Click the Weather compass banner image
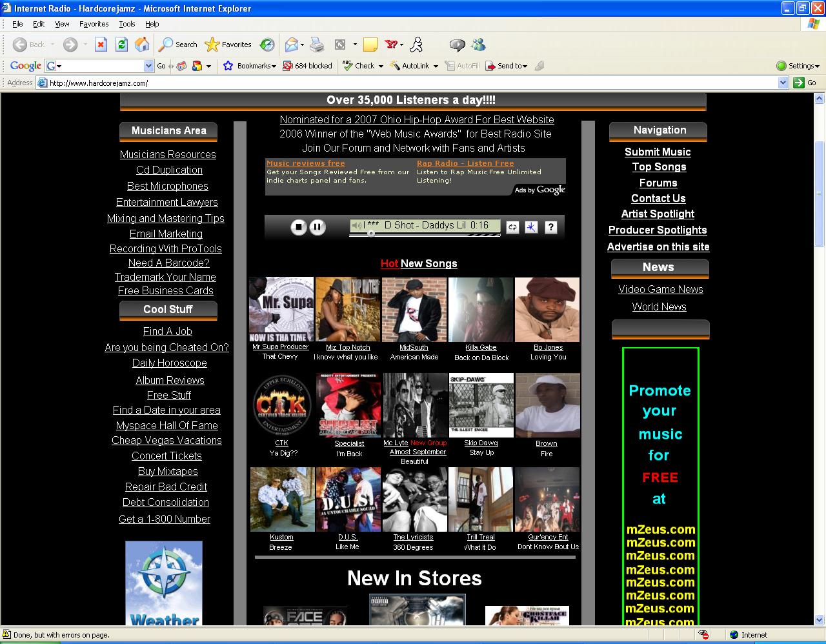Screen dimensions: 826x644 point(164,583)
